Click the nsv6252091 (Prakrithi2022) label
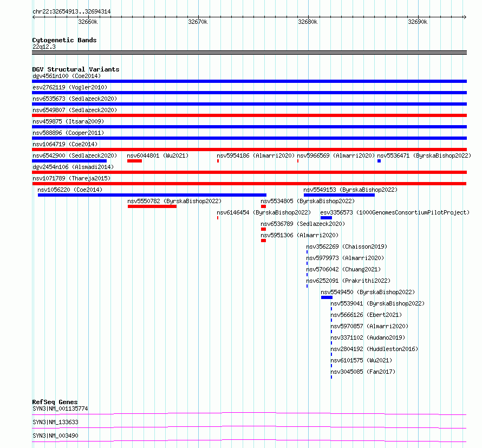 point(348,281)
